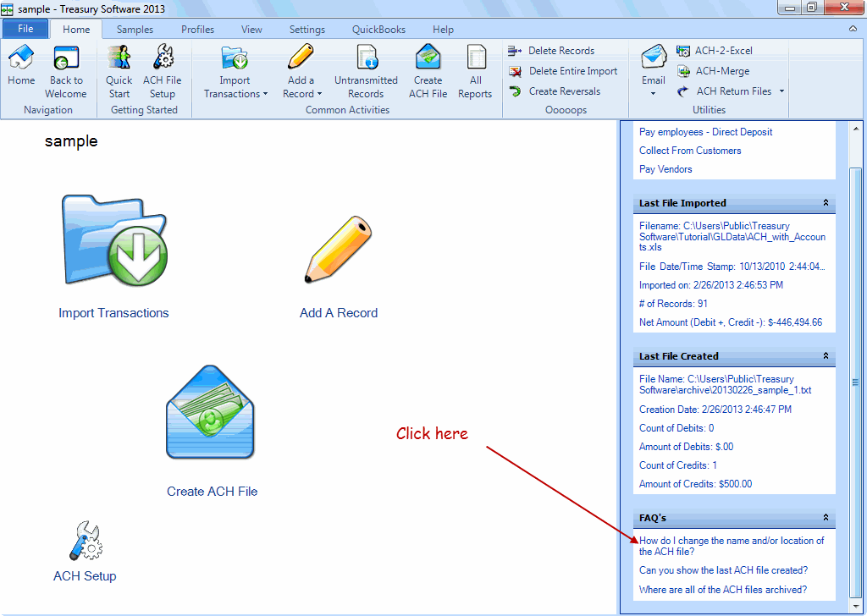Click the imported Filename path text
This screenshot has width=867, height=616.
tap(732, 236)
